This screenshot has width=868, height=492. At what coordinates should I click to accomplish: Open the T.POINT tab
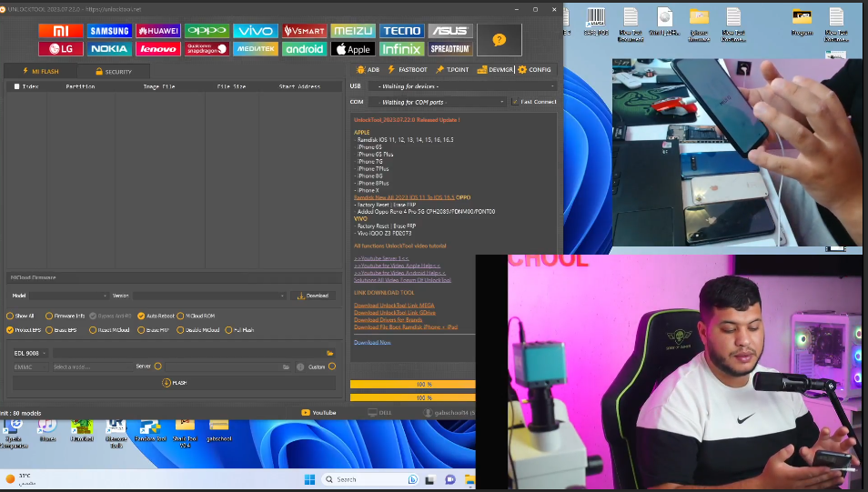coord(452,70)
